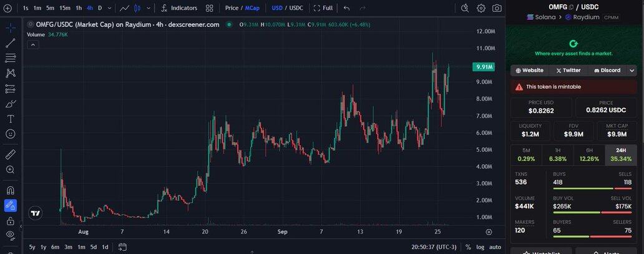The image size is (644, 254).
Task: Select the 1s timeframe
Action: (x=26, y=8)
